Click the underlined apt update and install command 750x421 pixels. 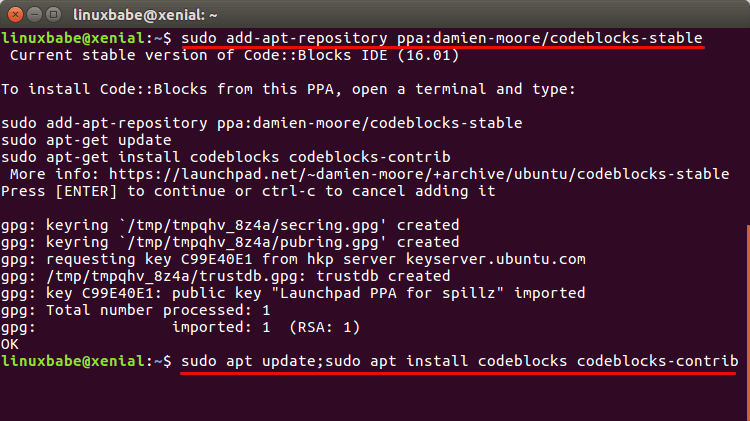tap(460, 360)
